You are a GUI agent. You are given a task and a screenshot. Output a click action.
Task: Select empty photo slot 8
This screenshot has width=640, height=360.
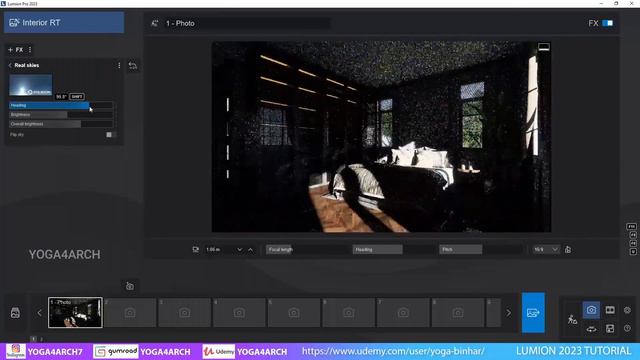458,313
